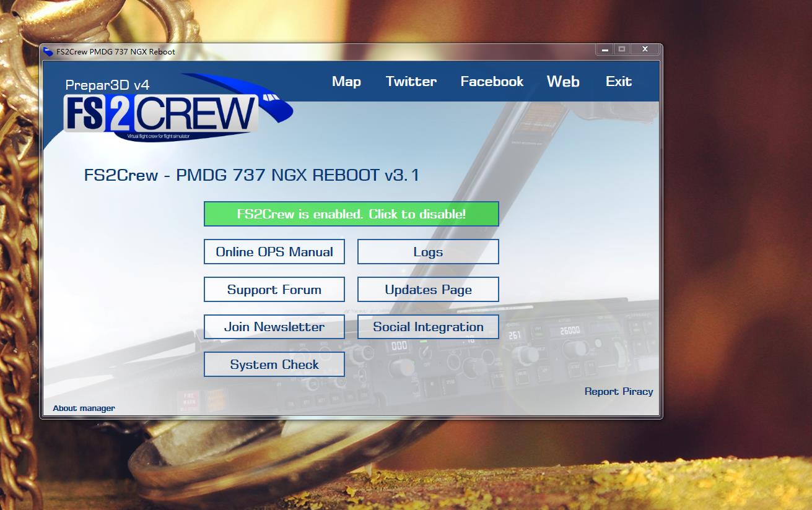Open the Twitter link in header
The width and height of the screenshot is (812, 510).
click(x=411, y=82)
